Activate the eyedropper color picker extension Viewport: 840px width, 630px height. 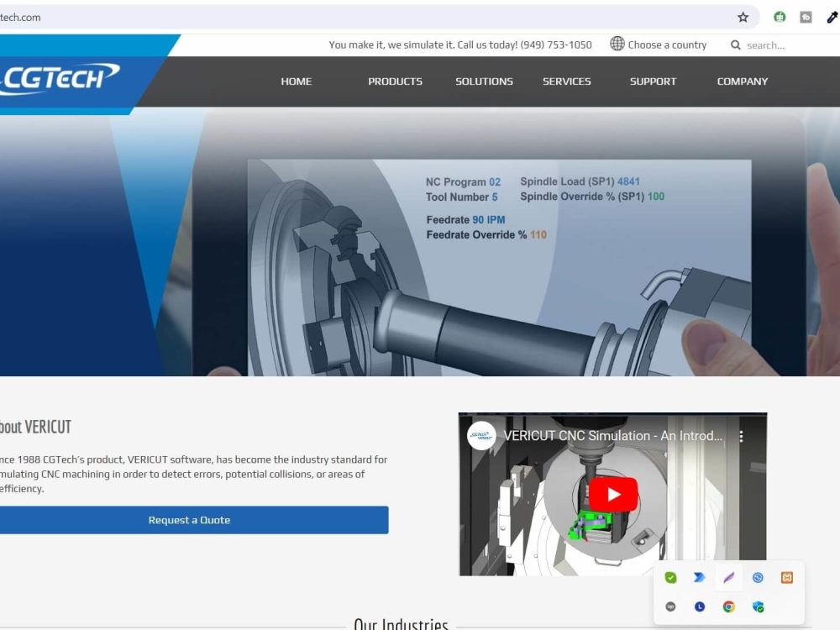tap(832, 17)
